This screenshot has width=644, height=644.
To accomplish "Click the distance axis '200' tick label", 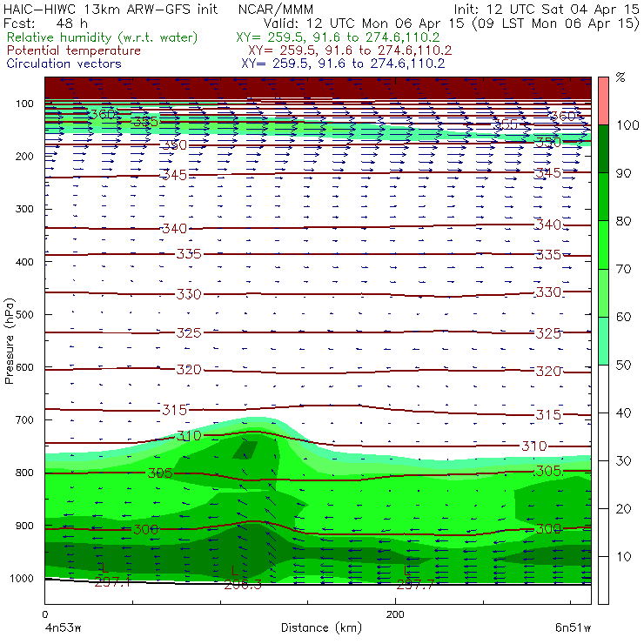I will point(395,614).
